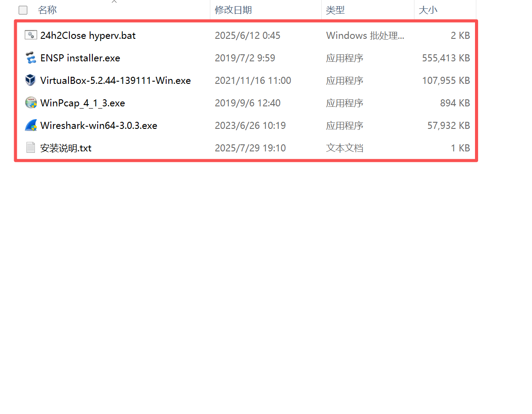This screenshot has width=532, height=414.
Task: Click the Wireshark shark fin icon
Action: tap(30, 125)
